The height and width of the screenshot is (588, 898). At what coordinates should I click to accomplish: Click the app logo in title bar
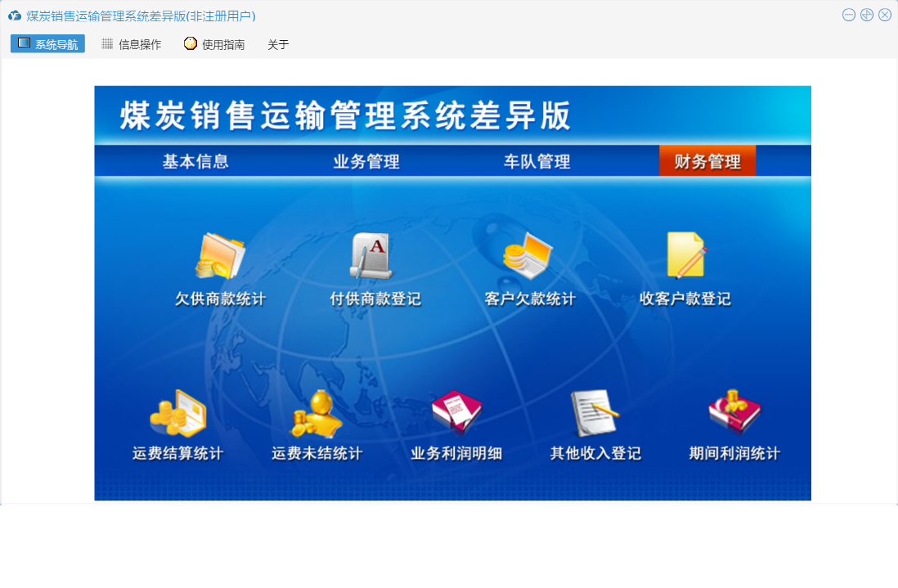click(15, 16)
